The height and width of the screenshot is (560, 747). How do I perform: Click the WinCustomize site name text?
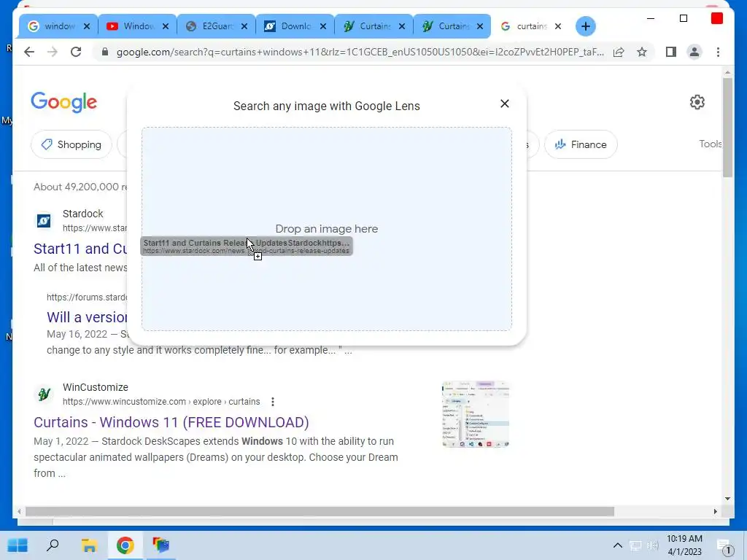[x=96, y=387]
